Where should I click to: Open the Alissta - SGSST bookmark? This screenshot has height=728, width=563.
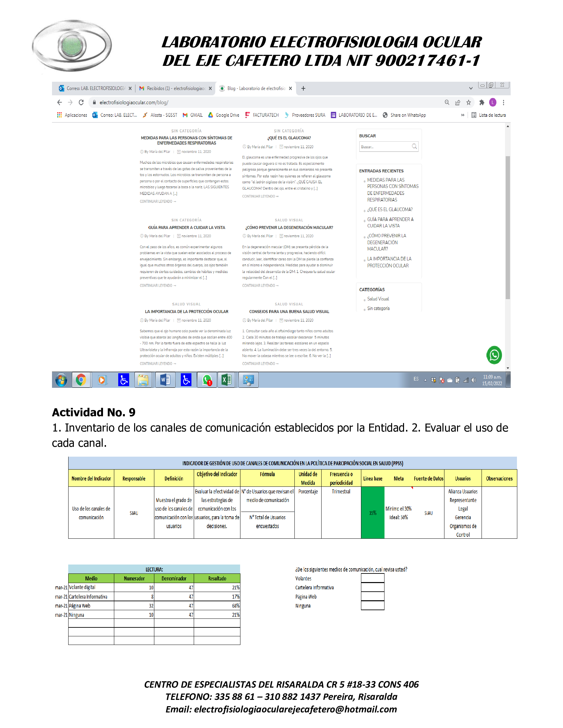pyautogui.click(x=160, y=115)
